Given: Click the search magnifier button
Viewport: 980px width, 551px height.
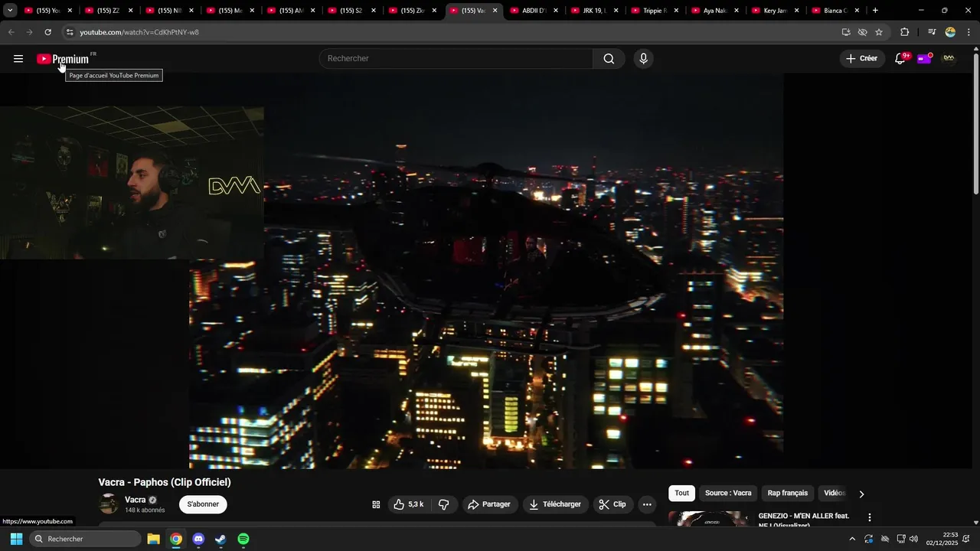Looking at the screenshot, I should (609, 59).
